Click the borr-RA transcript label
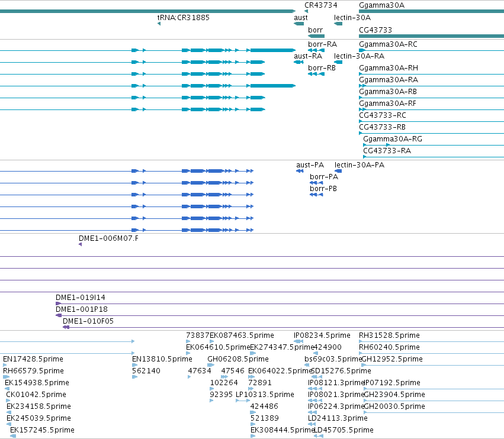Viewport: 504px width, 439px height. pos(322,44)
